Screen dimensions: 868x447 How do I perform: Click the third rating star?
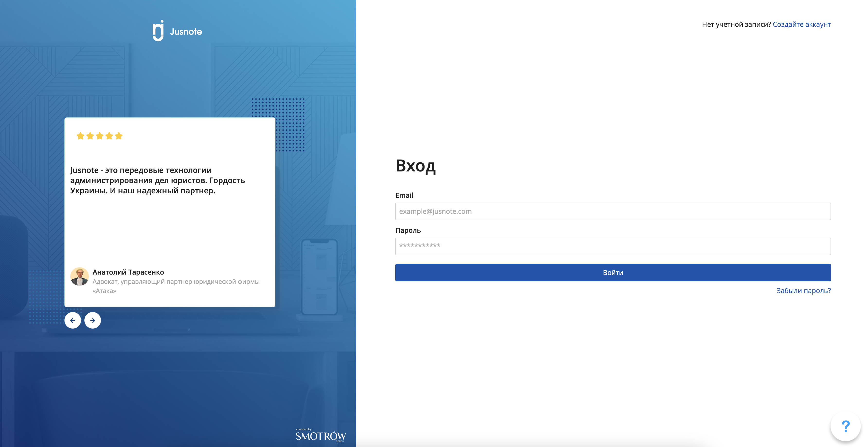tap(99, 136)
